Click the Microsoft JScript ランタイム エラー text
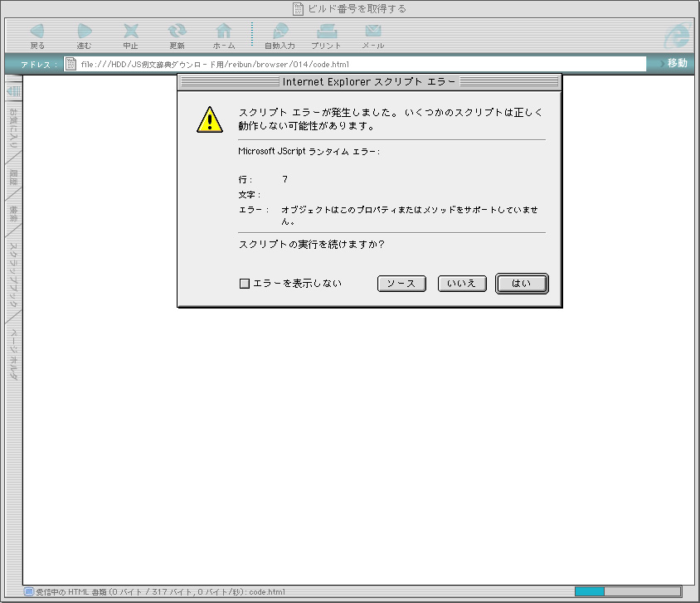Screen dimensions: 700x603 (x=309, y=151)
